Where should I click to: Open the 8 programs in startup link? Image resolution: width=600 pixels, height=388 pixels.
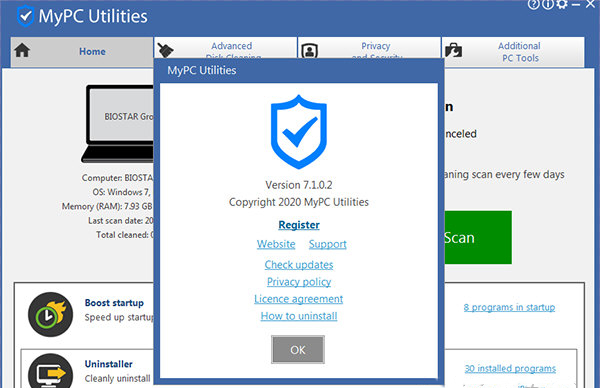point(509,307)
